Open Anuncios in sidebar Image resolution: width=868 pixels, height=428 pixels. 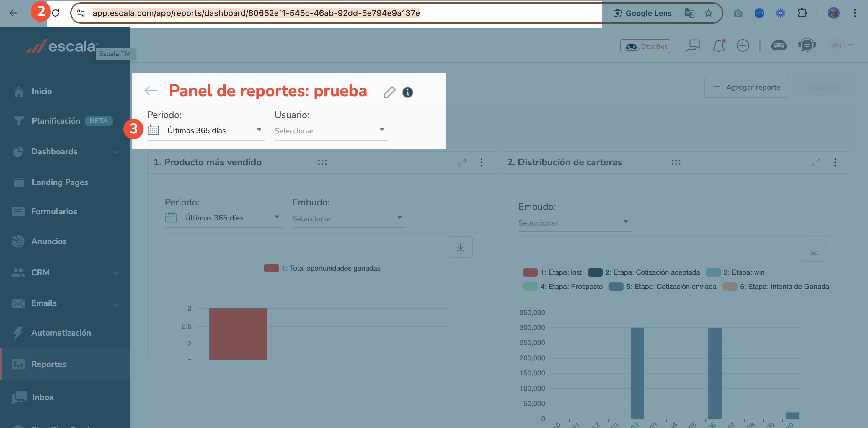[x=39, y=241]
